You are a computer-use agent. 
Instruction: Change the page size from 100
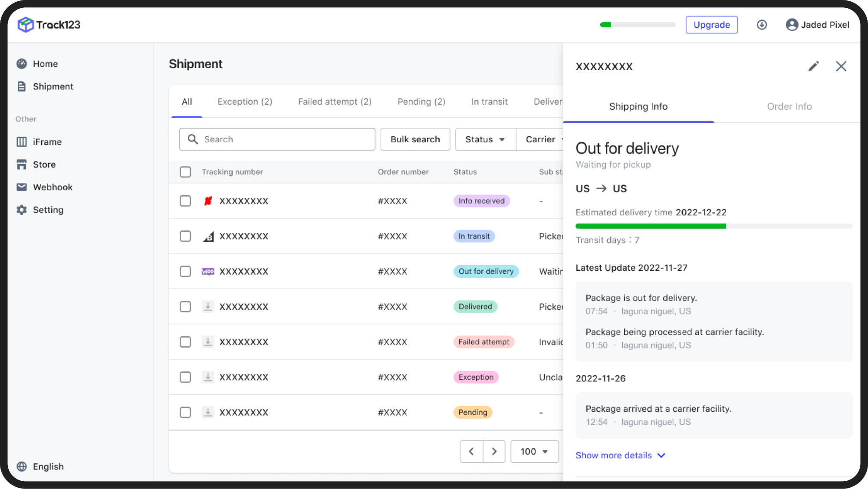534,451
